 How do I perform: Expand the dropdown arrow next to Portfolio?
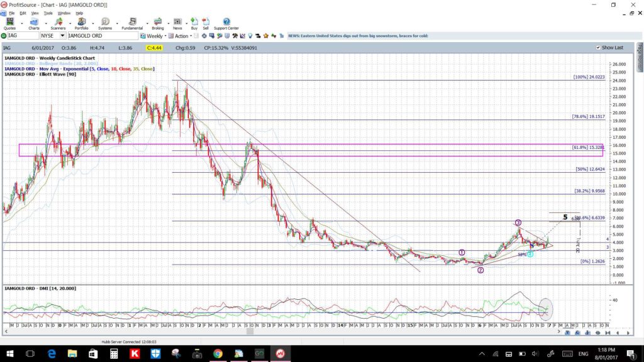coord(93,24)
